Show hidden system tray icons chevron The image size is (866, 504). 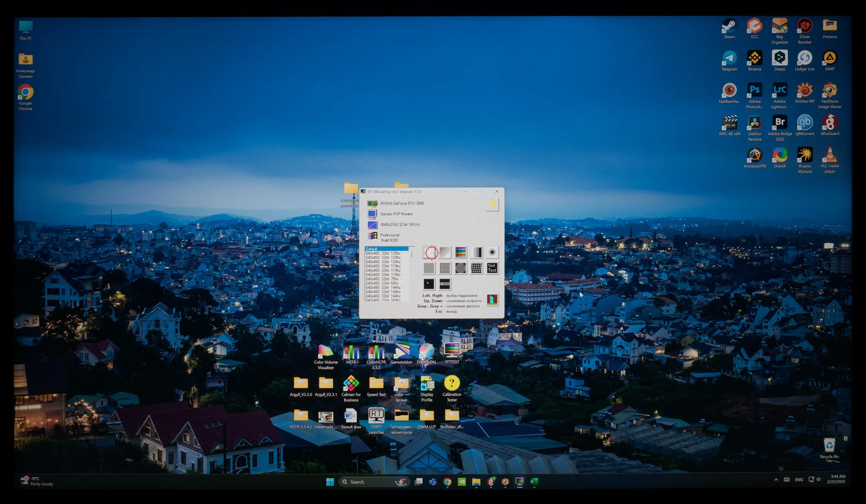coord(776,480)
